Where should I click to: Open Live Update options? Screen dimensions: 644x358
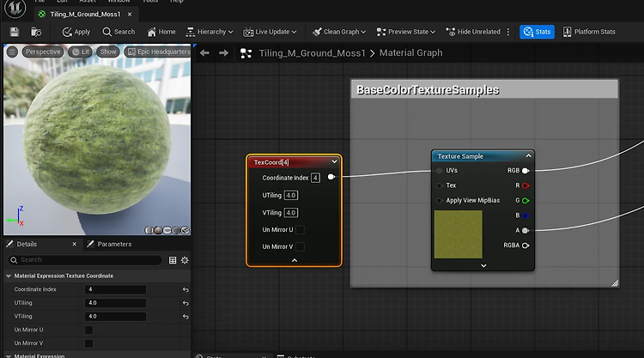click(x=270, y=32)
